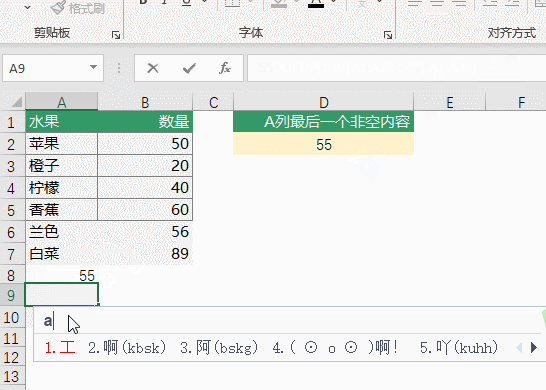The width and height of the screenshot is (546, 390).
Task: Open the 字体 group dialog launcher
Action: tap(388, 34)
